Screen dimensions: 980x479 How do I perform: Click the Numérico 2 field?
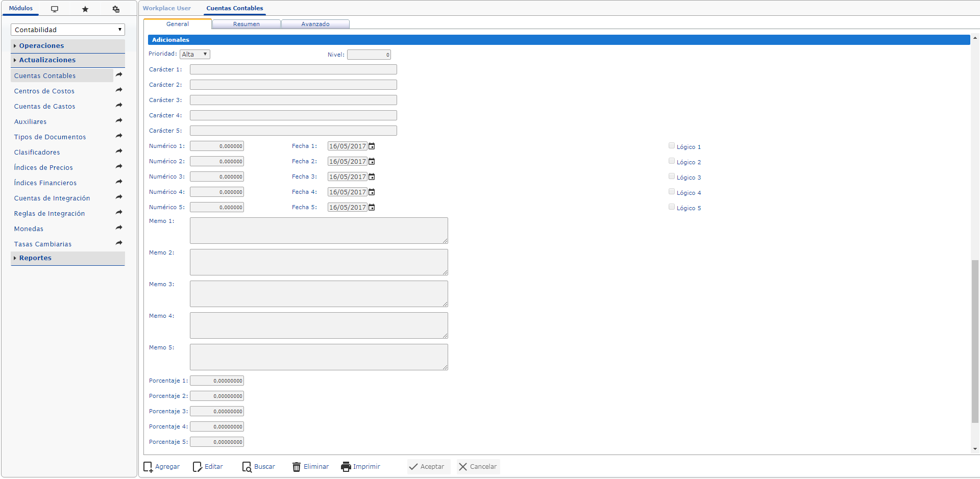pyautogui.click(x=217, y=161)
